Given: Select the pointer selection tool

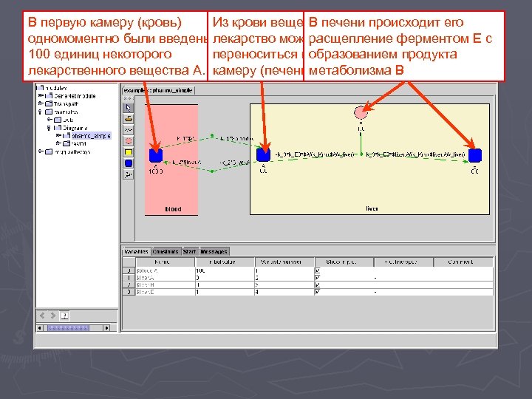Looking at the screenshot, I should tap(129, 108).
